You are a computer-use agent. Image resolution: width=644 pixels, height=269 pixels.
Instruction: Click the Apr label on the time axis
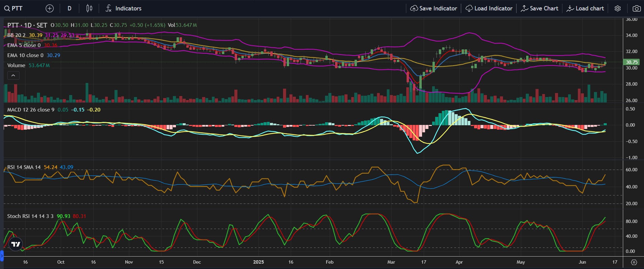pyautogui.click(x=459, y=262)
